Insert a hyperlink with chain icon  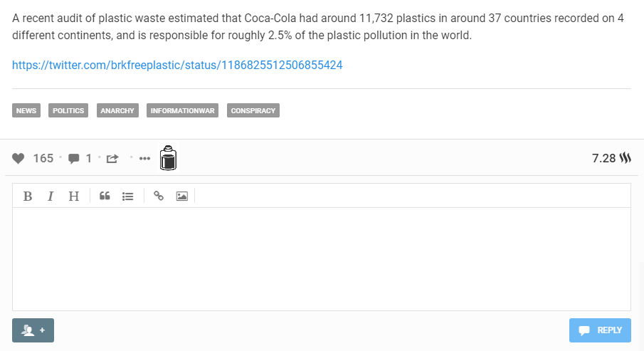click(x=159, y=196)
